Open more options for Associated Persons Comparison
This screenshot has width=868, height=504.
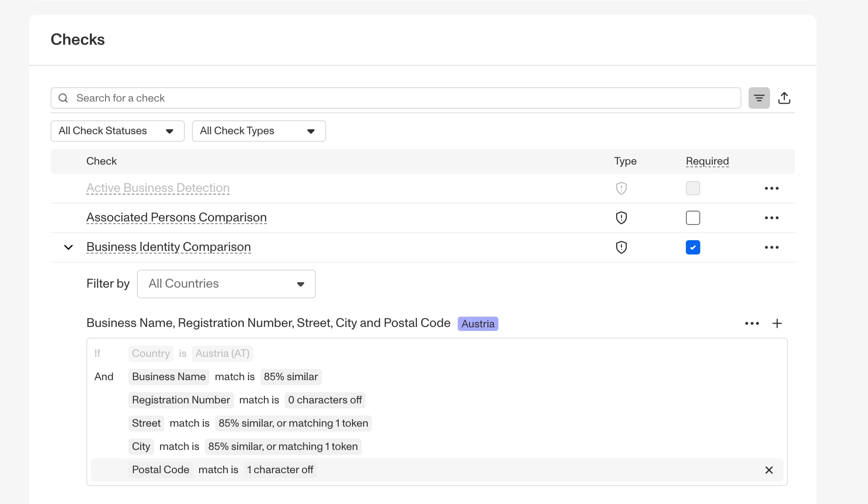(771, 218)
